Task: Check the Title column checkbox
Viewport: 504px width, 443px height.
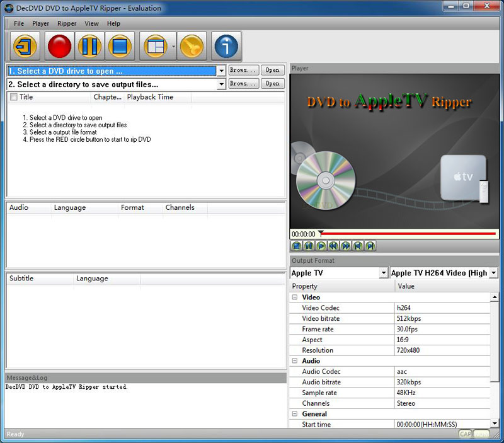Action: [13, 97]
